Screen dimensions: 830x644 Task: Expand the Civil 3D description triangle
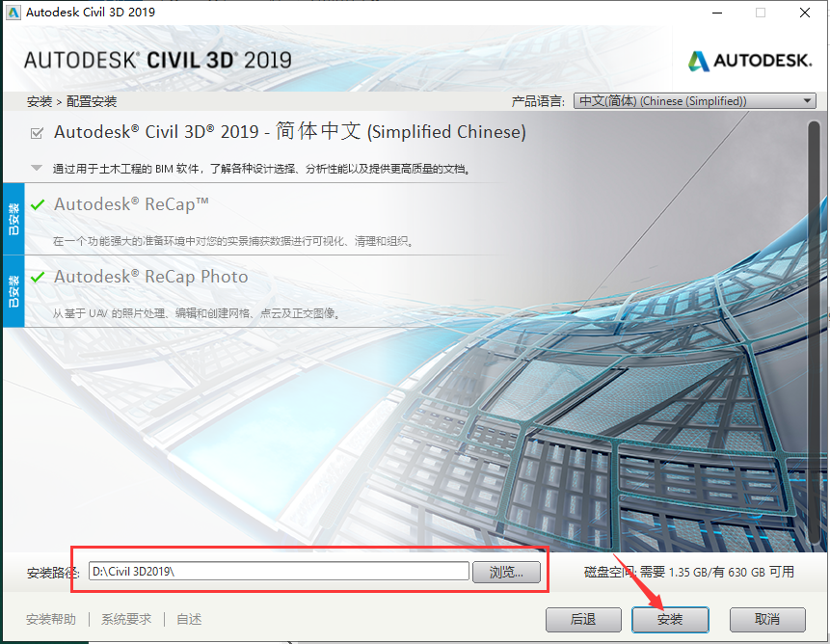[x=37, y=168]
